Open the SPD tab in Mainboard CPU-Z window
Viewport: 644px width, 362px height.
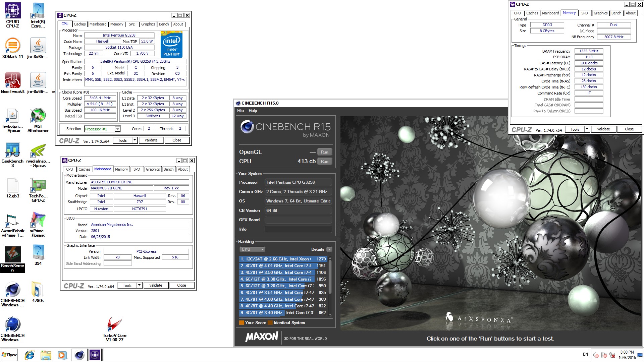(137, 170)
